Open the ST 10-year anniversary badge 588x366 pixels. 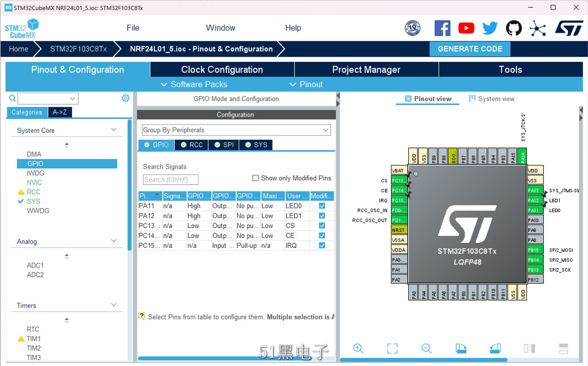tap(413, 28)
